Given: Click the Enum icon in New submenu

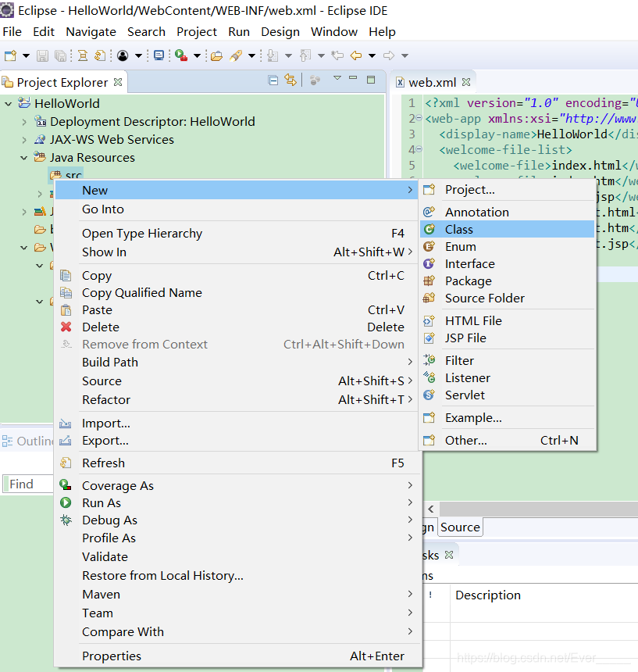Looking at the screenshot, I should (x=429, y=246).
